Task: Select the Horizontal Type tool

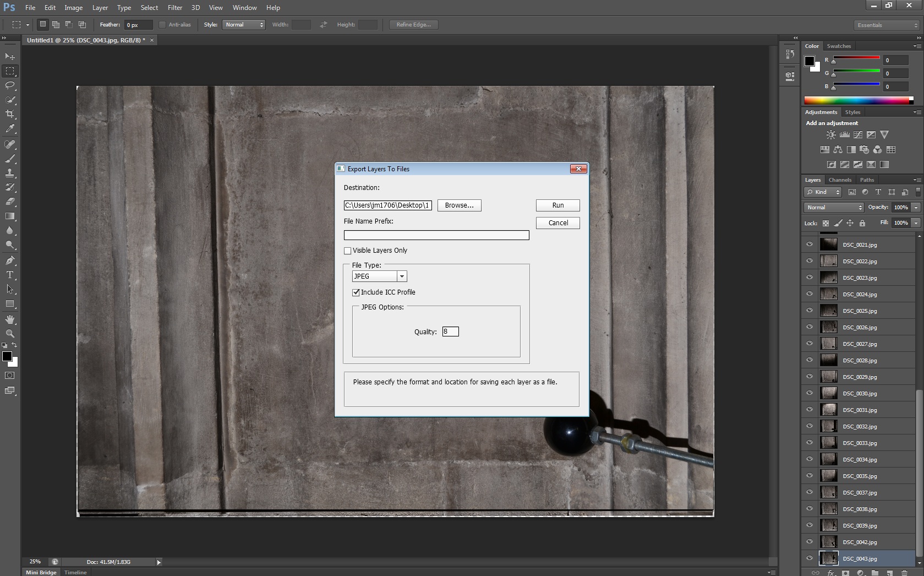Action: 10,275
